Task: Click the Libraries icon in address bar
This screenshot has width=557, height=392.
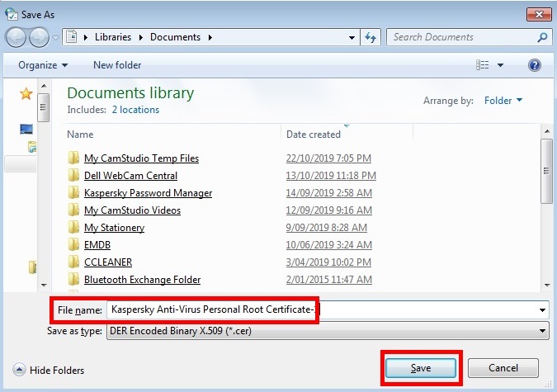Action: tap(72, 37)
